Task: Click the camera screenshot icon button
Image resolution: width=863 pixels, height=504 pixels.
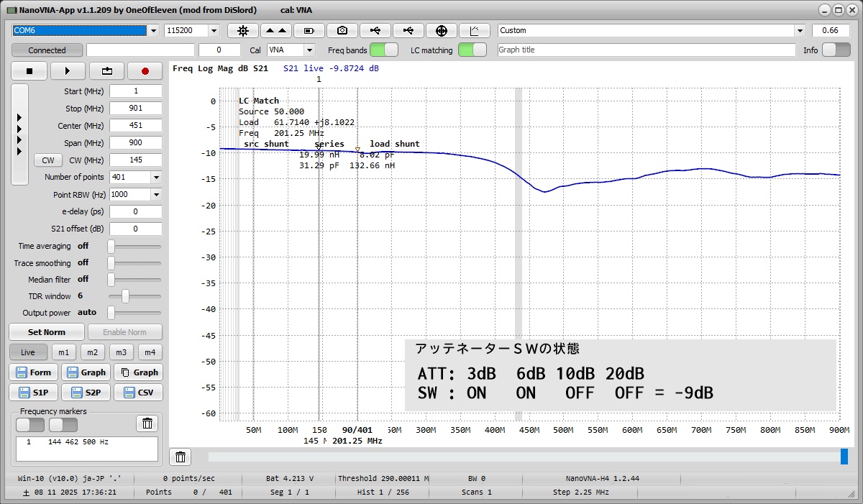Action: click(342, 30)
